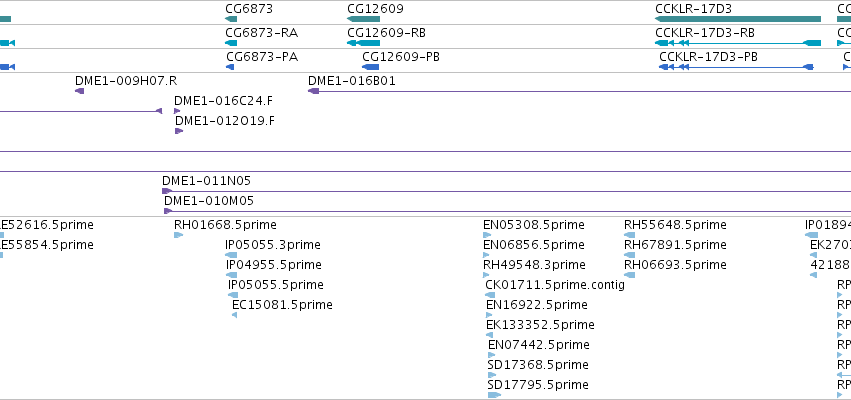The image size is (851, 400).
Task: Select the DME1-016B01 label
Action: (x=352, y=81)
